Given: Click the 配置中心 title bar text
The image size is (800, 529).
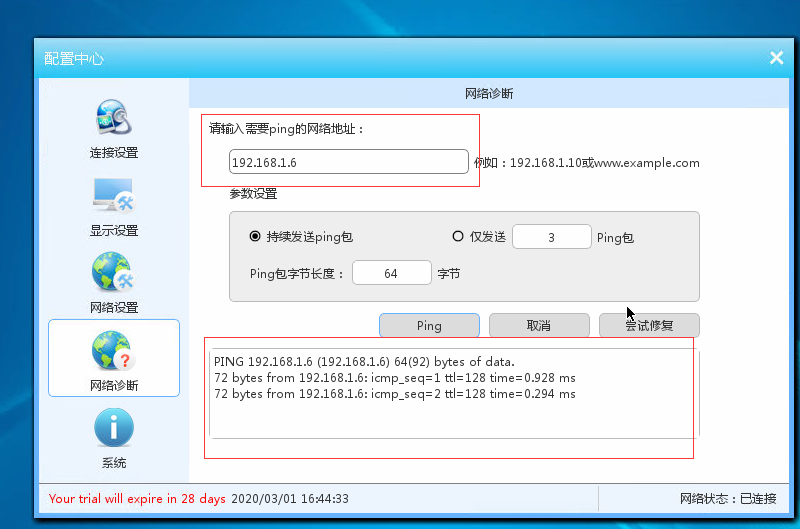Looking at the screenshot, I should click(x=74, y=59).
